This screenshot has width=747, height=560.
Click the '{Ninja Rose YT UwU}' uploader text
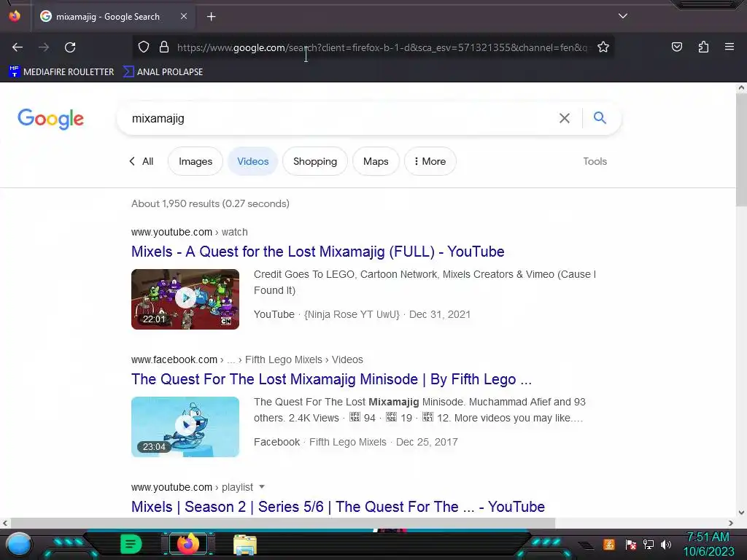(x=352, y=314)
